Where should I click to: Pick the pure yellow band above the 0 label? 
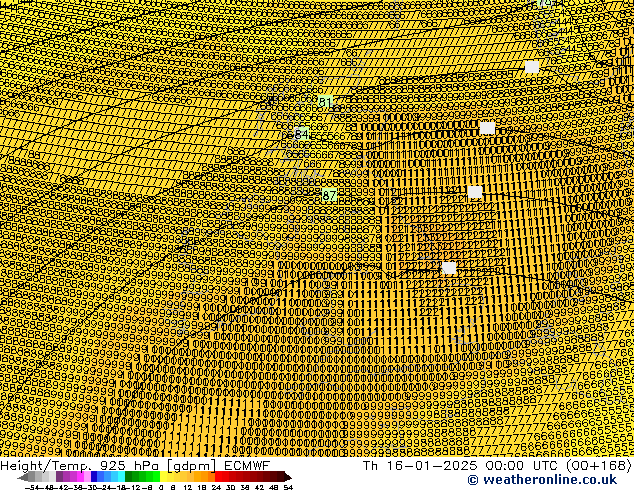163,477
